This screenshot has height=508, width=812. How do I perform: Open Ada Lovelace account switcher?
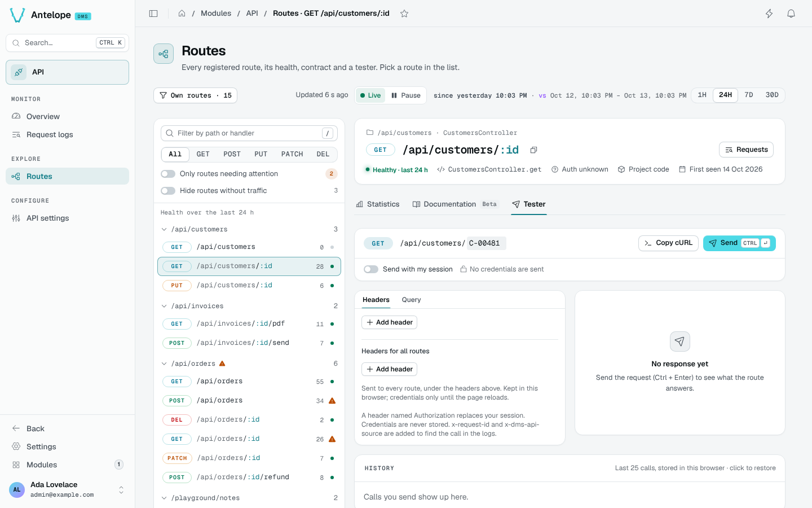[67, 489]
